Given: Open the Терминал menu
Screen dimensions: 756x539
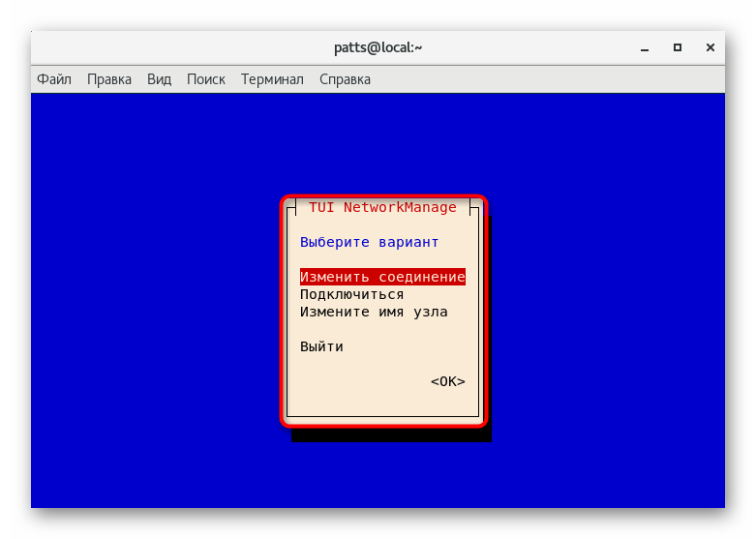Looking at the screenshot, I should pos(272,79).
